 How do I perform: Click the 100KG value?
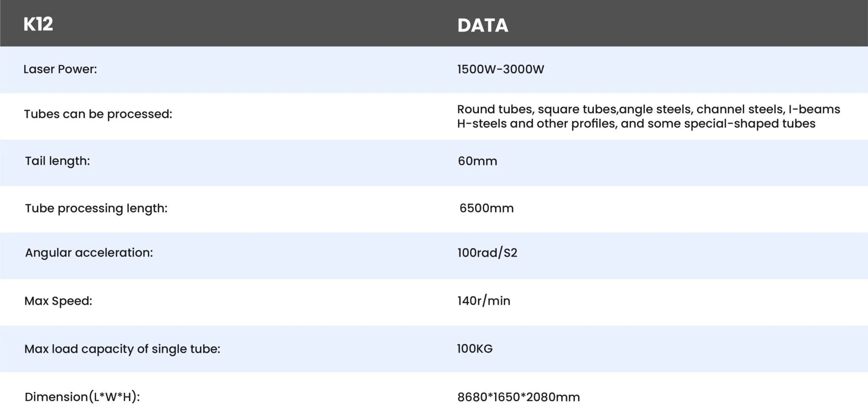pyautogui.click(x=475, y=349)
